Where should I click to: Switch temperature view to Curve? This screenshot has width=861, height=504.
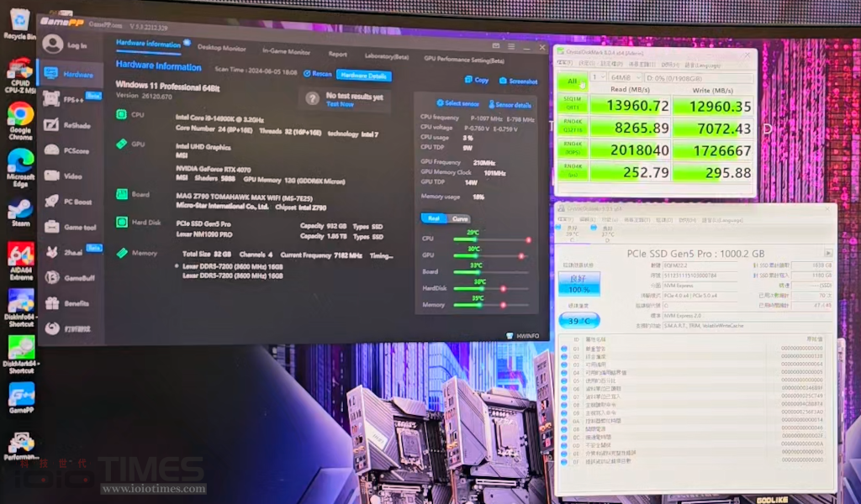(460, 218)
